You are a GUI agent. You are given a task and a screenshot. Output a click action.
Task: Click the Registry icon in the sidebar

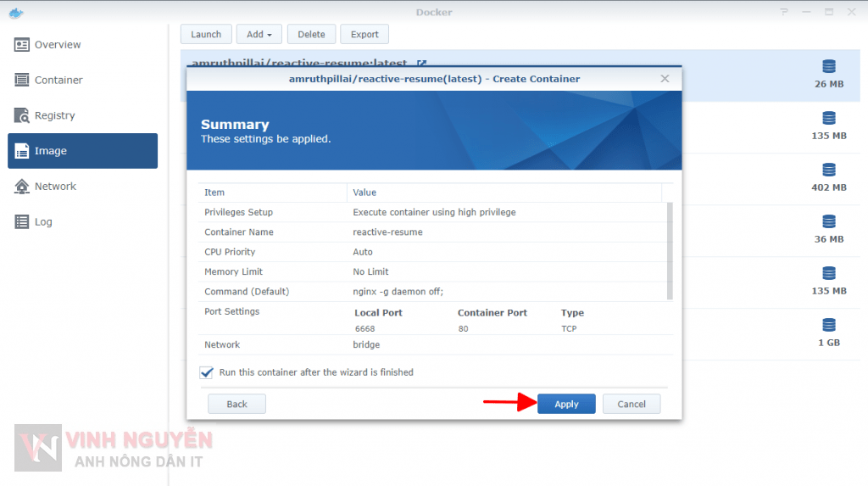[21, 115]
